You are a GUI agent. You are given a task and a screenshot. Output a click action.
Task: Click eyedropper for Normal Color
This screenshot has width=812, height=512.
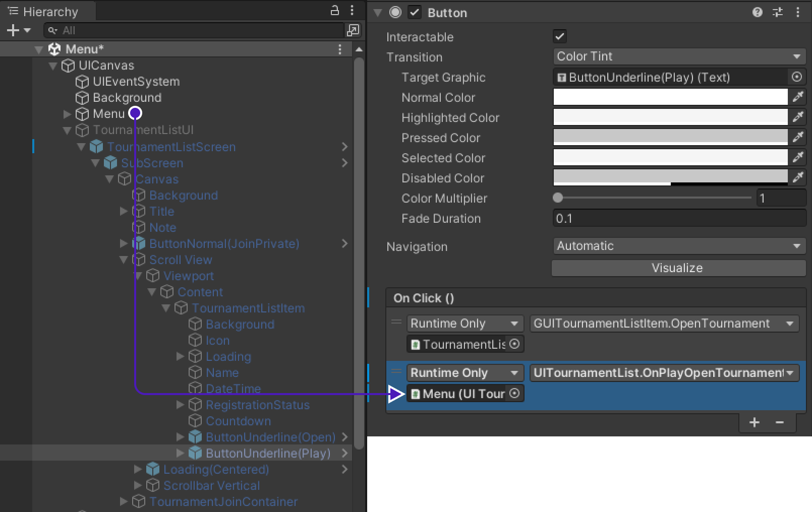click(x=797, y=97)
